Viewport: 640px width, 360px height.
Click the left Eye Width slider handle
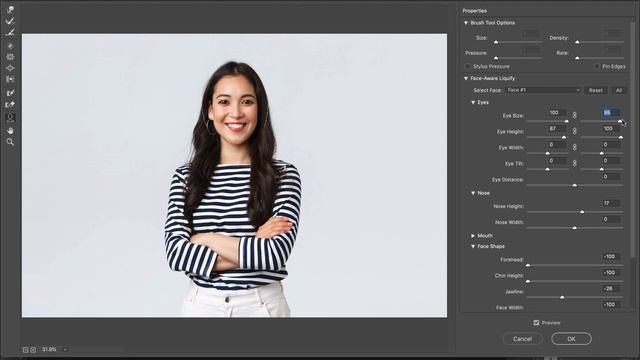(548, 153)
